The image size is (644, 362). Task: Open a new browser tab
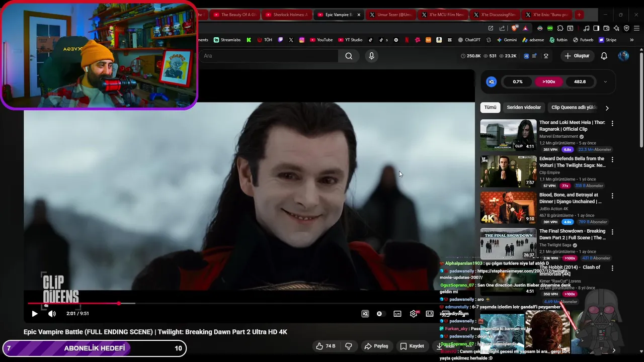579,15
